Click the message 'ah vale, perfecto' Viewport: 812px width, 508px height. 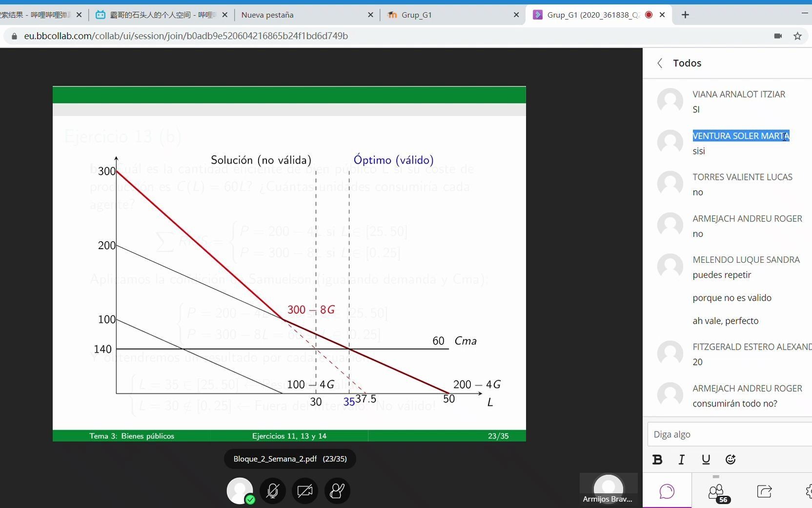pyautogui.click(x=725, y=321)
